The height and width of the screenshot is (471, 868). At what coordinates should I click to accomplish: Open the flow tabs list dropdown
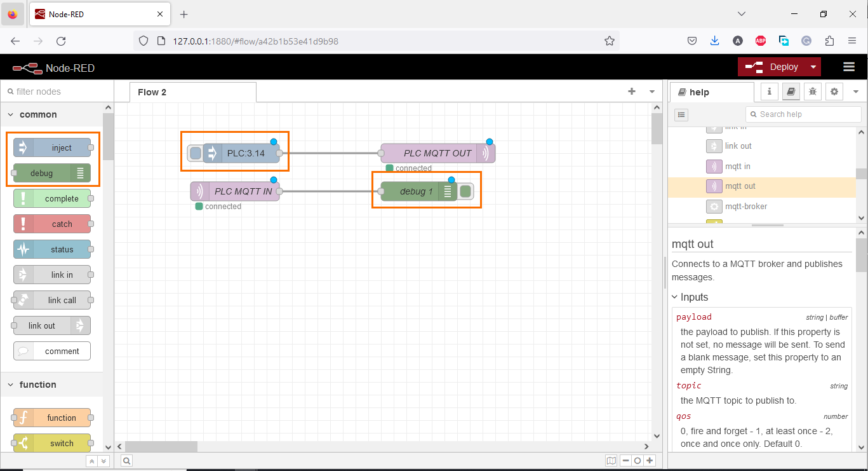pyautogui.click(x=652, y=92)
